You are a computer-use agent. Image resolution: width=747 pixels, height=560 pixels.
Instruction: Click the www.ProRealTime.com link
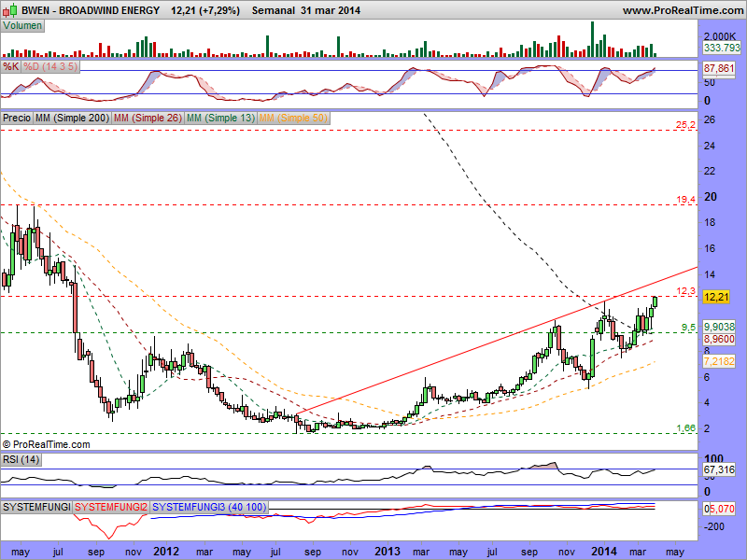point(683,10)
